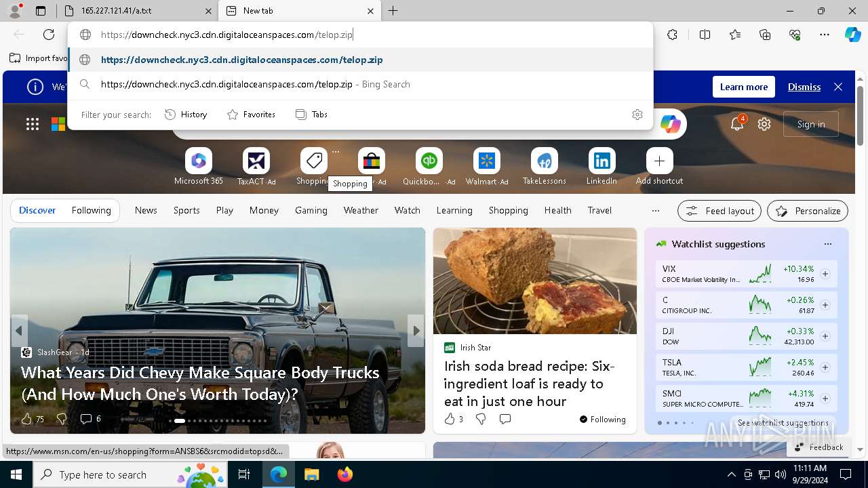The image size is (868, 488).
Task: Add TSLA to watchlist
Action: [x=825, y=367]
